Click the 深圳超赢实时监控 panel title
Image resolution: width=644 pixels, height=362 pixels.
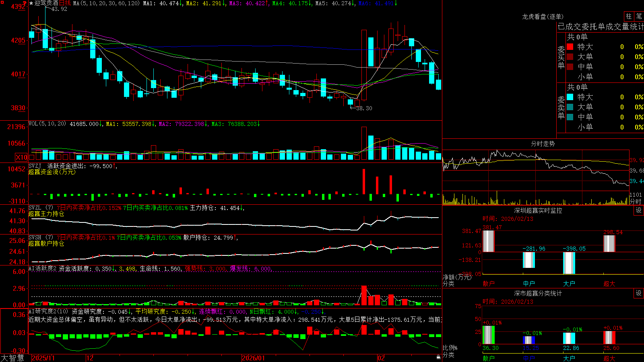tap(538, 210)
